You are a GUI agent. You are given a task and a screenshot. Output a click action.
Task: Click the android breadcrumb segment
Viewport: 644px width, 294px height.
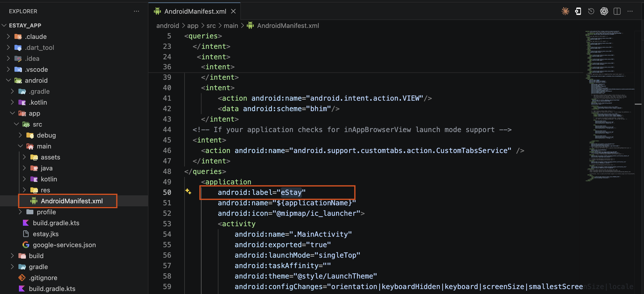168,25
